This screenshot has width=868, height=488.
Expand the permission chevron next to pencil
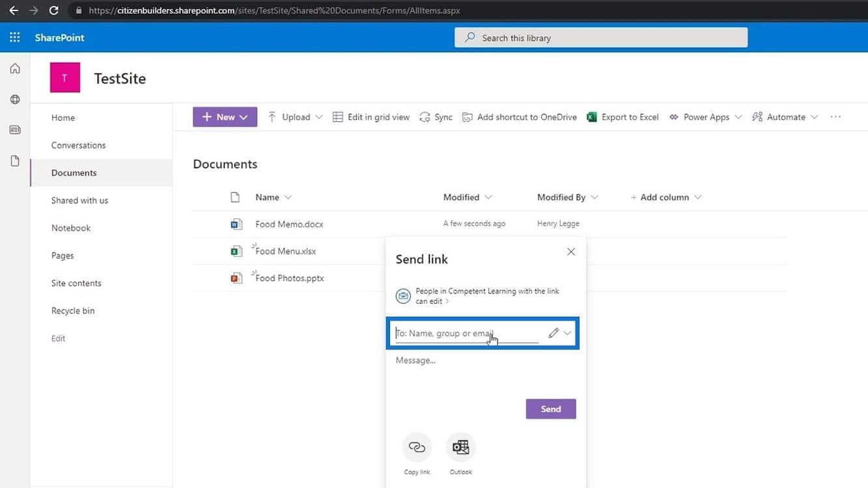[x=568, y=333]
